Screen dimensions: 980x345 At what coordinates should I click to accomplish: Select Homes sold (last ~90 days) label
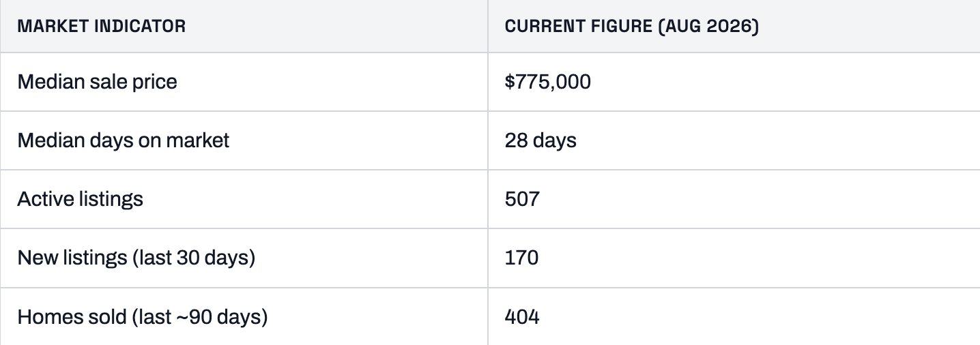[142, 317]
